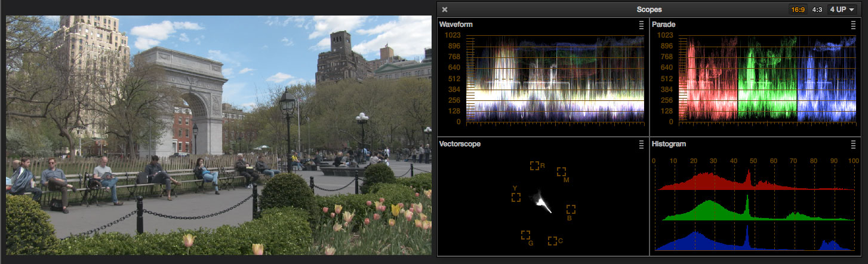The height and width of the screenshot is (264, 868).
Task: Switch scopes to 4:3 aspect ratio
Action: tap(817, 10)
